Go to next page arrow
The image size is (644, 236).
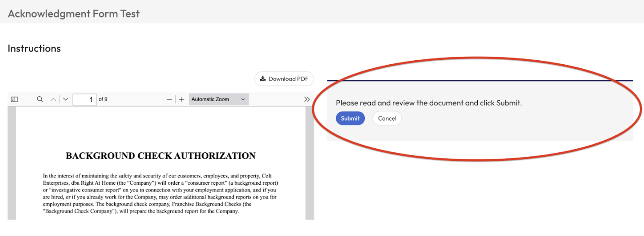tap(66, 99)
